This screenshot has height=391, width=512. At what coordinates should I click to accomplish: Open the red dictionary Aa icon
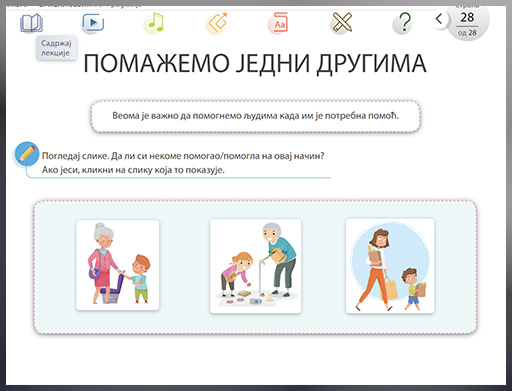(x=279, y=23)
